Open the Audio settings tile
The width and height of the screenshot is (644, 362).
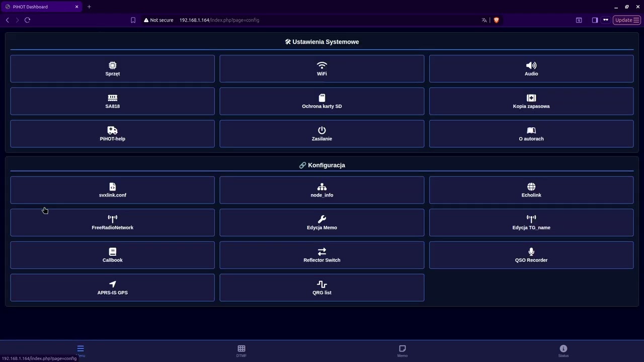point(531,69)
